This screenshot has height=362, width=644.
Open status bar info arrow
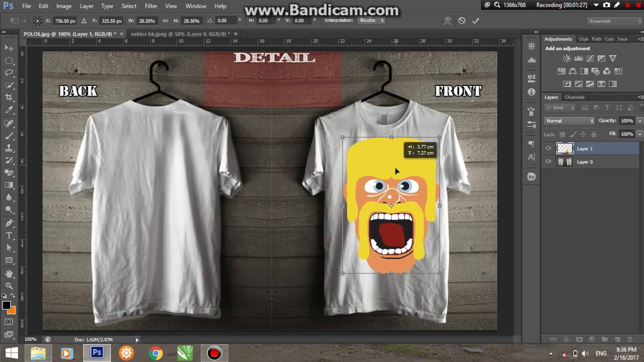click(x=137, y=340)
